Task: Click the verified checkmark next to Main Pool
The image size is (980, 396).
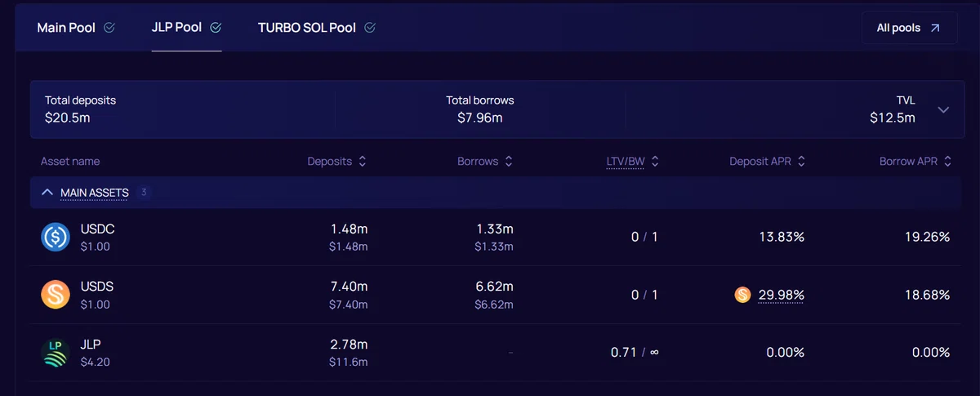Action: tap(109, 28)
